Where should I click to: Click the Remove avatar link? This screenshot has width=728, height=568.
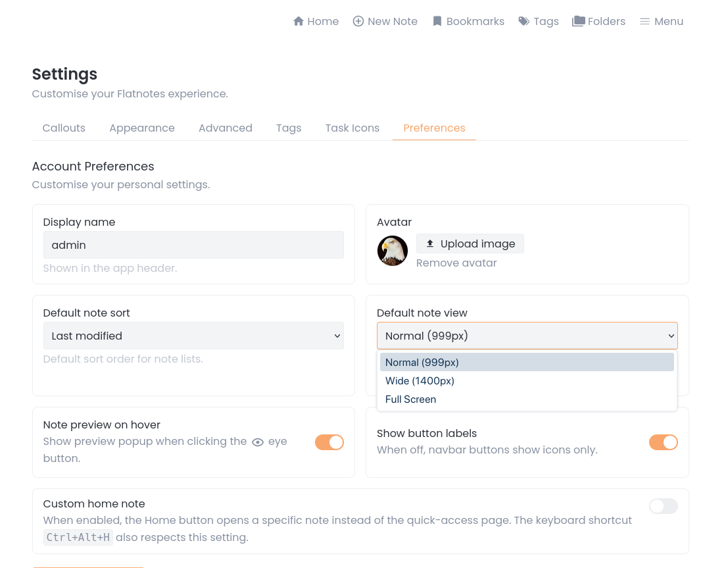tap(456, 263)
